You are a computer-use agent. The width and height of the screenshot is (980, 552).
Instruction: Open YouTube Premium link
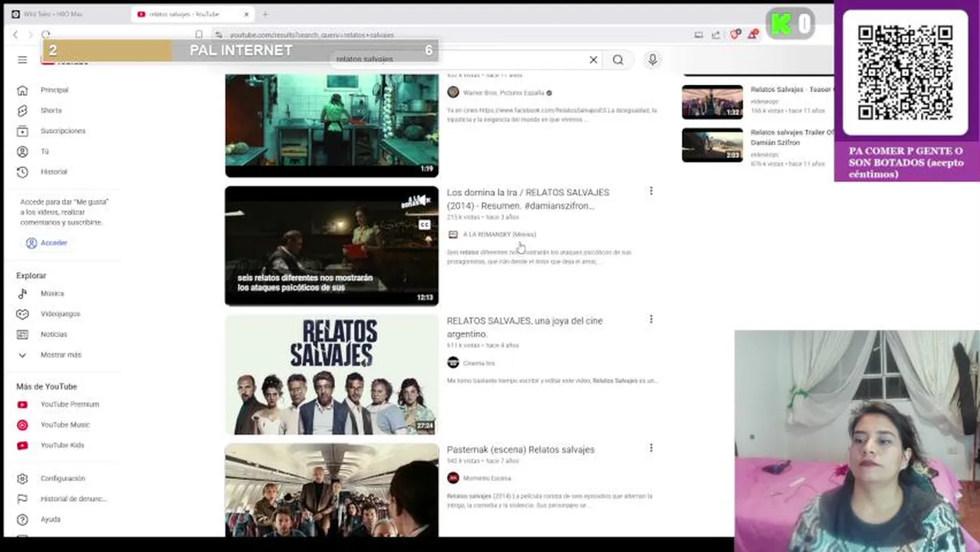tap(69, 404)
